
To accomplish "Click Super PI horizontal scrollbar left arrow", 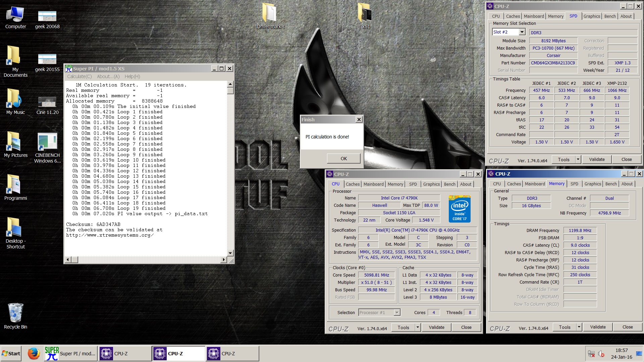I will 68,259.
